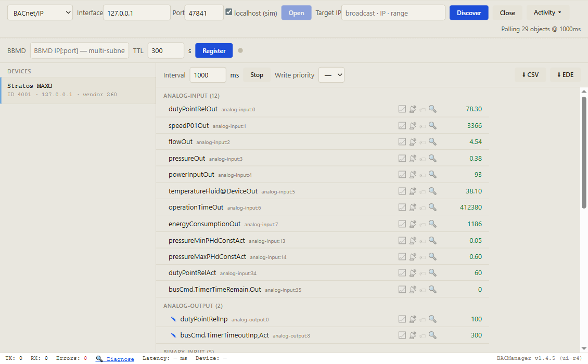Screen dimensions: 588x364
Task: Open trend chart for powerInputOut
Action: pos(402,175)
